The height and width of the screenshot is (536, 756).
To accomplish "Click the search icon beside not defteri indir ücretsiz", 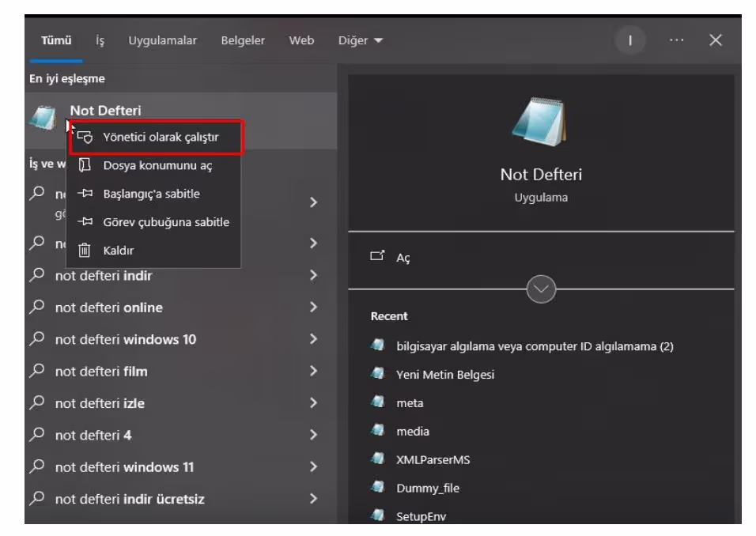I will pyautogui.click(x=36, y=497).
